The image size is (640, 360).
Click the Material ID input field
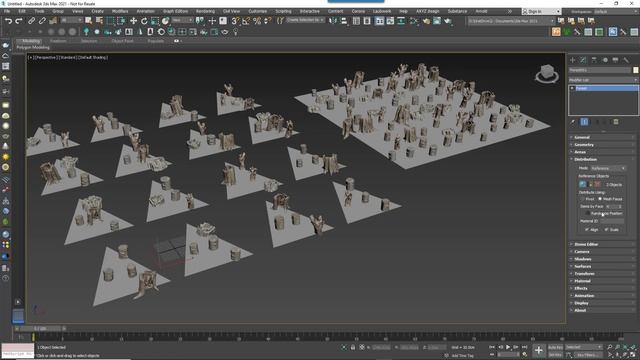coord(612,221)
